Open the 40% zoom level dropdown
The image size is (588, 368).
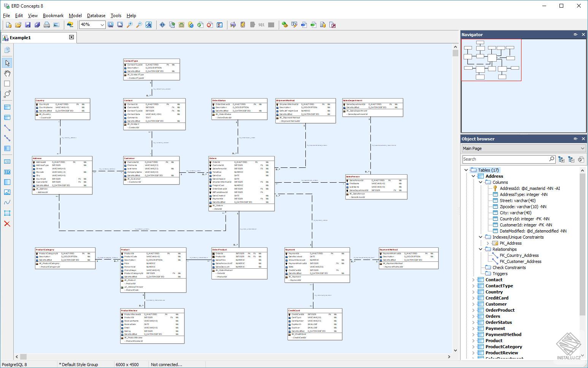(x=102, y=25)
